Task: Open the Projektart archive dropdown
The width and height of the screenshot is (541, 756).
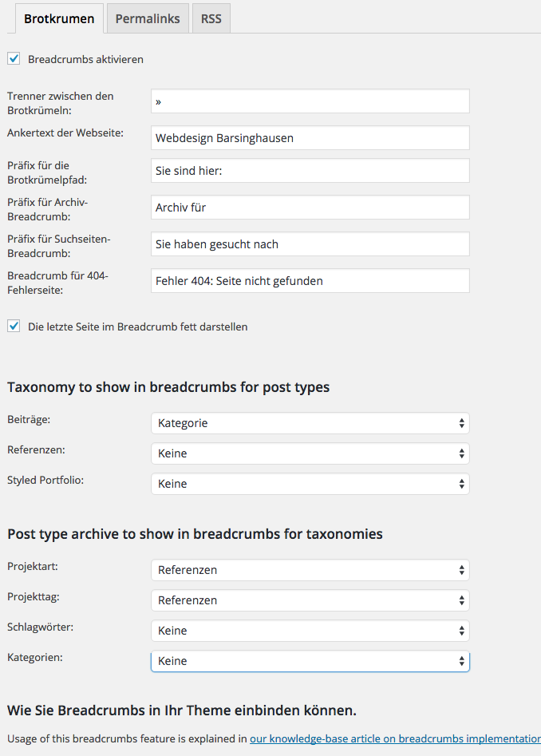Action: pyautogui.click(x=310, y=570)
